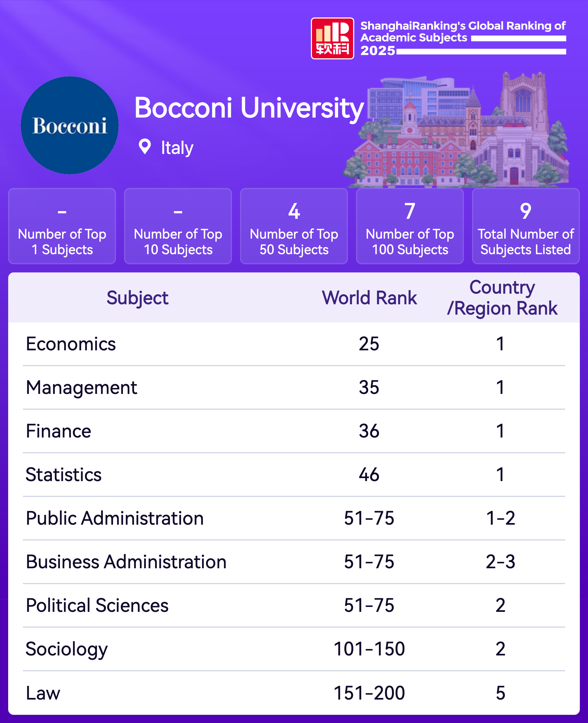Select the Number of Top 1 Subjects card

[x=62, y=226]
